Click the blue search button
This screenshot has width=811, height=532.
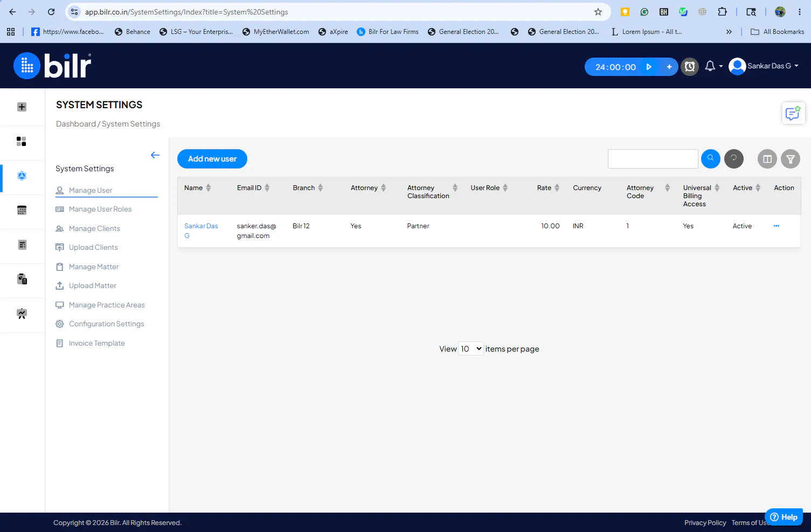click(710, 158)
